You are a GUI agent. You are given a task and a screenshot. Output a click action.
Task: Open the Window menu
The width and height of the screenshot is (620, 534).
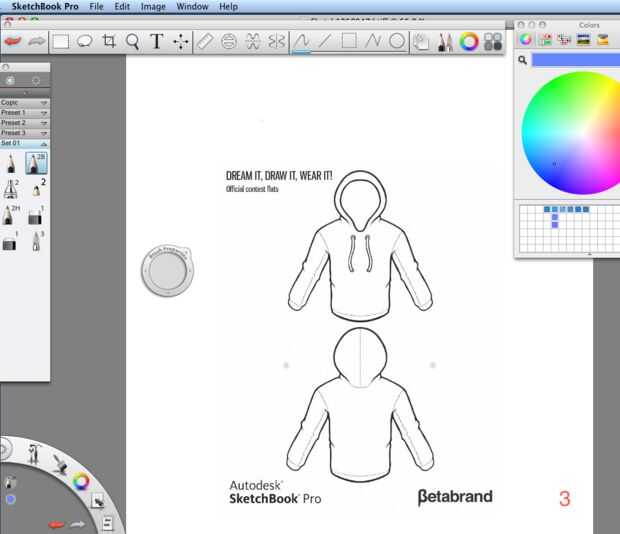(x=192, y=6)
